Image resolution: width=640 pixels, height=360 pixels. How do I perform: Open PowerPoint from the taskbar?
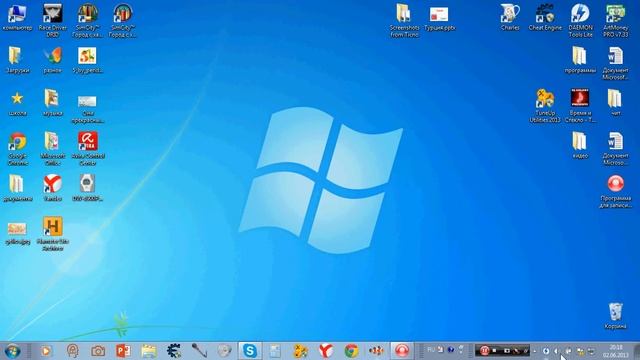[x=123, y=351]
